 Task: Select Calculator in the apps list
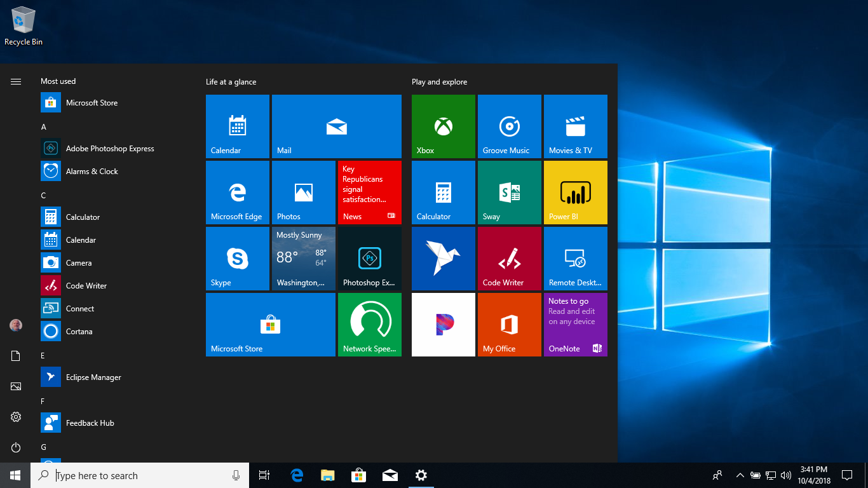pyautogui.click(x=83, y=217)
